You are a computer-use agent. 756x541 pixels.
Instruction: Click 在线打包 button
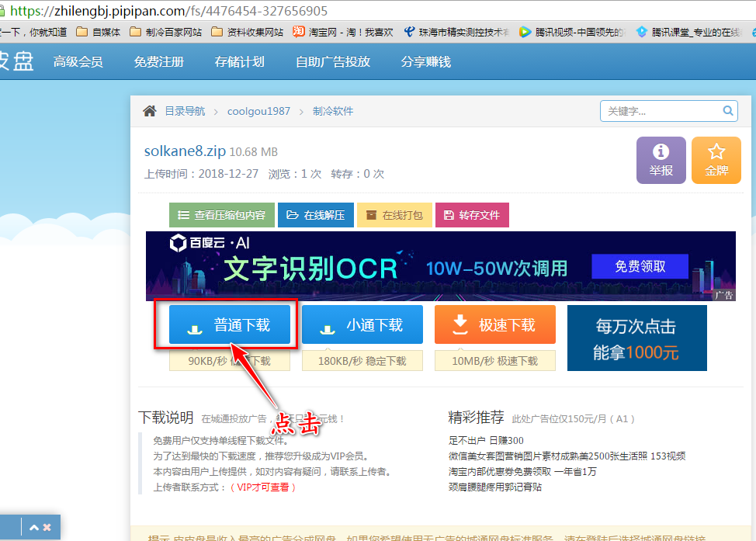point(394,215)
